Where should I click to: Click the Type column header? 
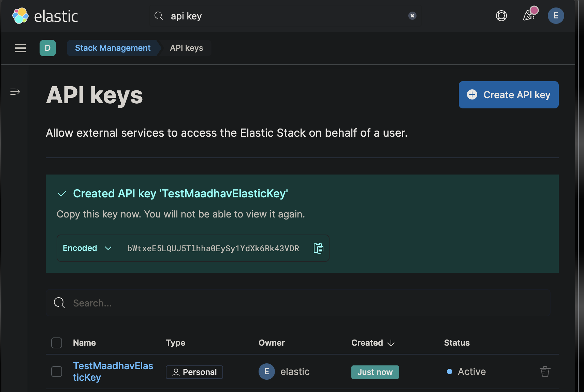[x=176, y=343]
